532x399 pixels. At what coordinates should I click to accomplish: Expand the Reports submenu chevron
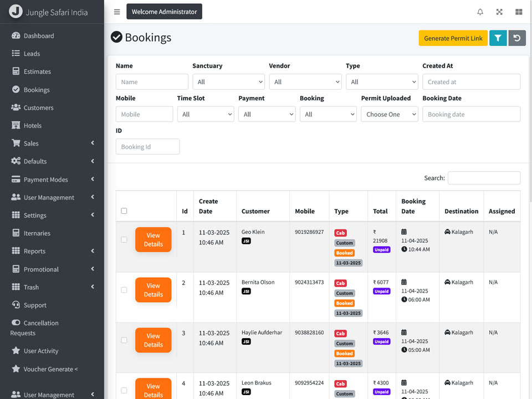93,250
